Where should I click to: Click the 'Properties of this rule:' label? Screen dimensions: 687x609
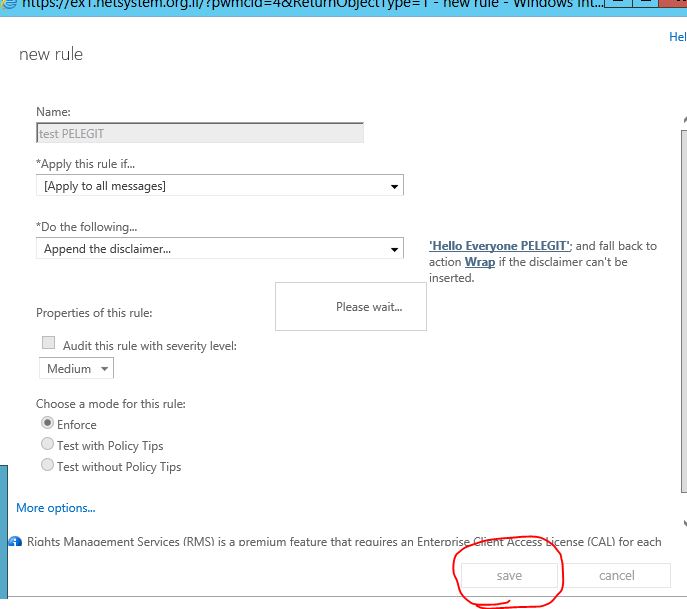tap(94, 313)
